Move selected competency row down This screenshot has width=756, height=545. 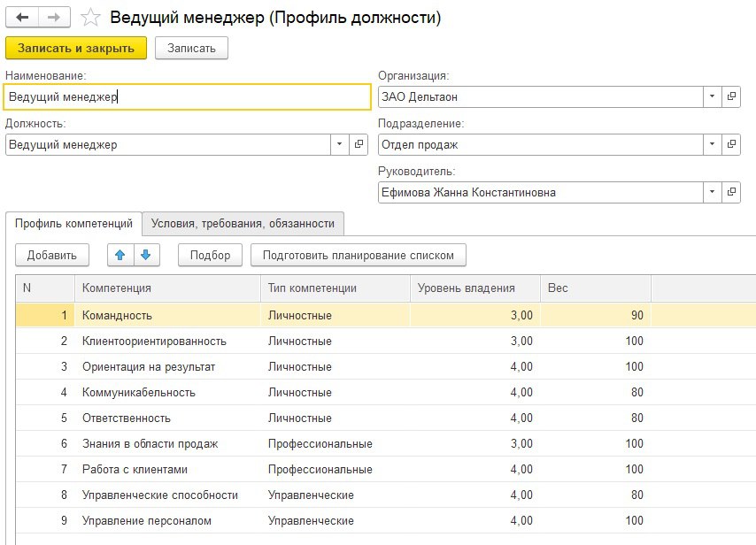click(x=145, y=255)
